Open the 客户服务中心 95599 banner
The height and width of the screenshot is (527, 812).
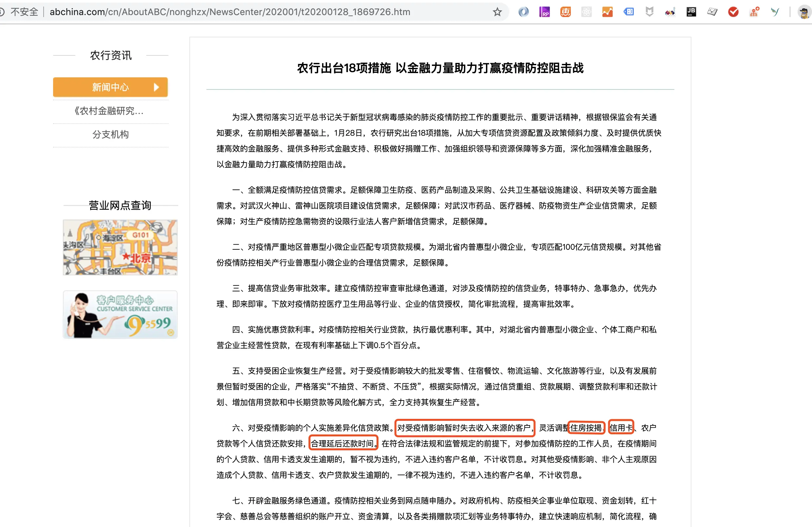click(x=120, y=314)
